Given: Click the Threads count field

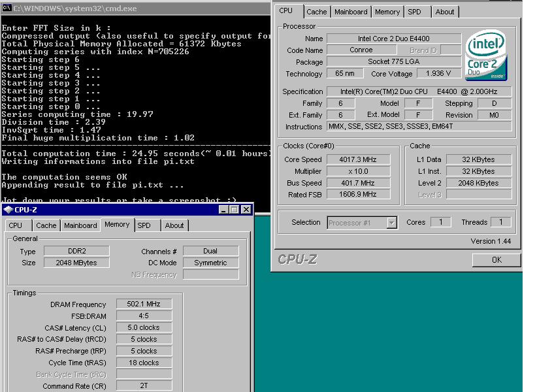Looking at the screenshot, I should [501, 222].
